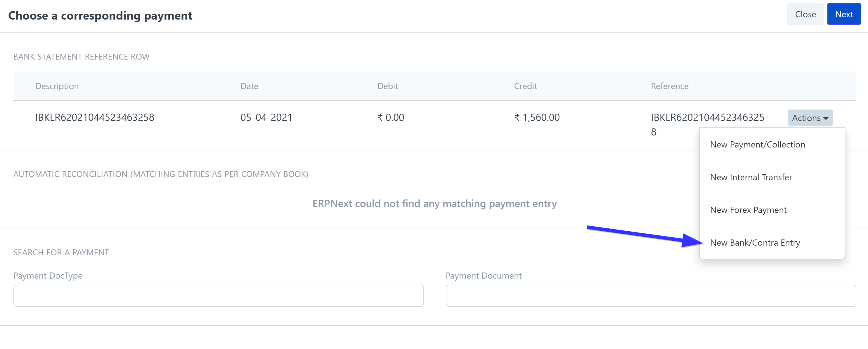Click the Search For A Payment heading
This screenshot has height=349, width=868.
[61, 252]
